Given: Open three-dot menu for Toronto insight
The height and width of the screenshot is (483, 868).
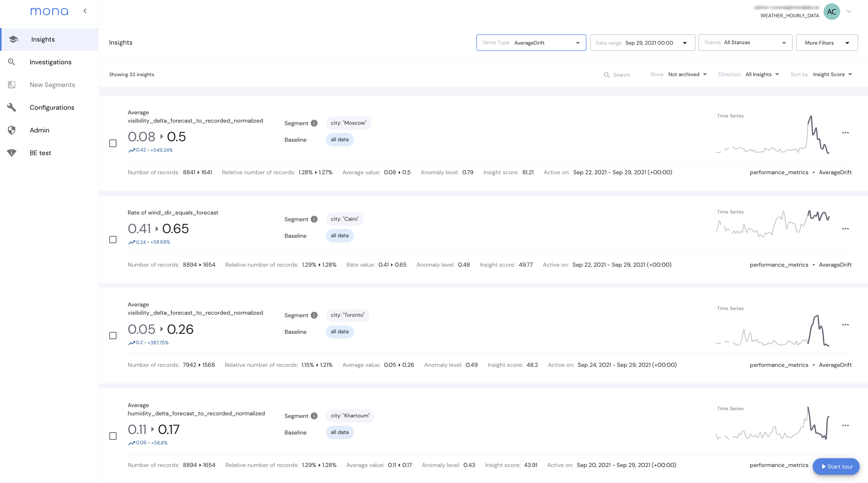Looking at the screenshot, I should click(x=846, y=325).
